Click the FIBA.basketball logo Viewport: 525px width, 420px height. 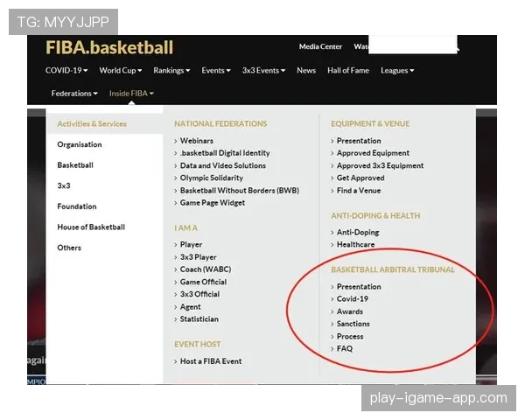tap(109, 47)
